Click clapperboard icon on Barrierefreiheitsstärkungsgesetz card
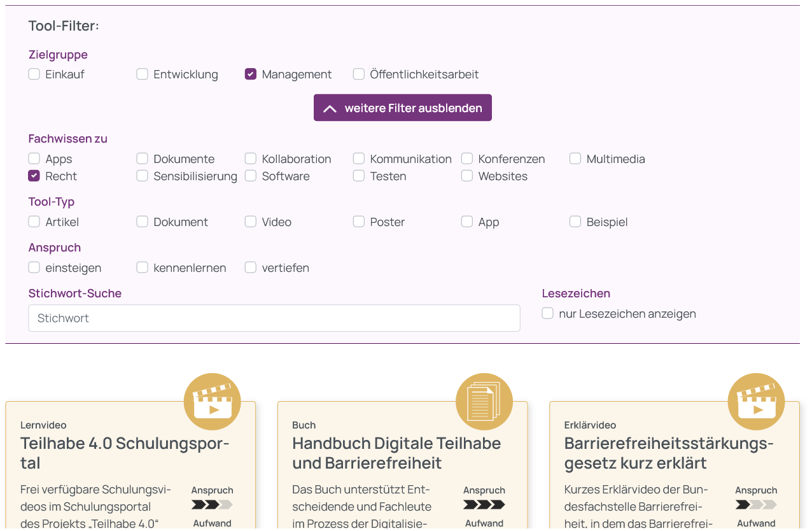The height and width of the screenshot is (531, 812). coord(757,402)
